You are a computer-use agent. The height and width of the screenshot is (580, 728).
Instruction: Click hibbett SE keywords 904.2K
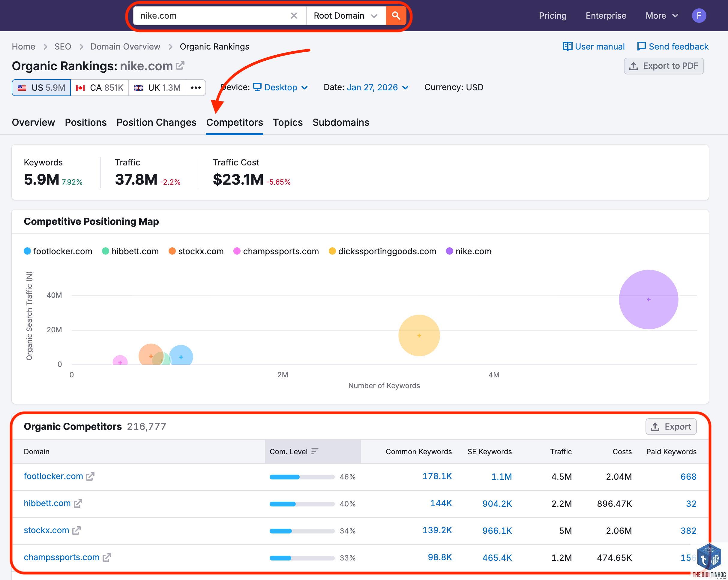coord(497,504)
